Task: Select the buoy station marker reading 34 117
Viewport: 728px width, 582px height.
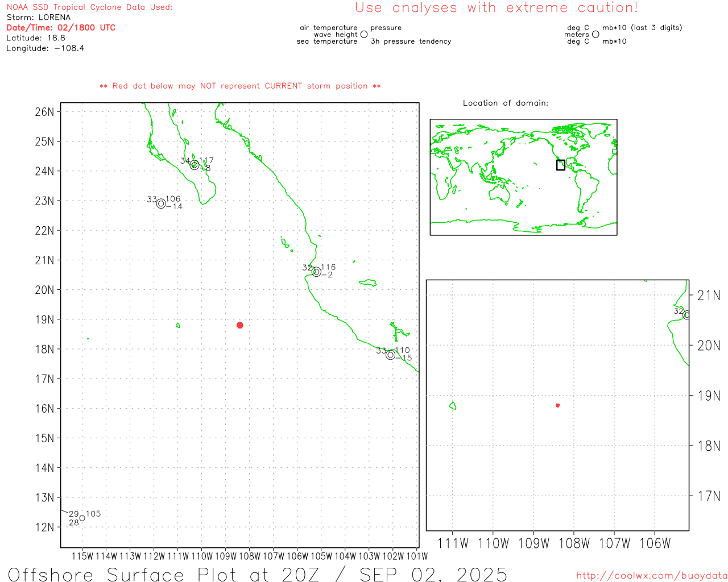Action: [x=195, y=165]
